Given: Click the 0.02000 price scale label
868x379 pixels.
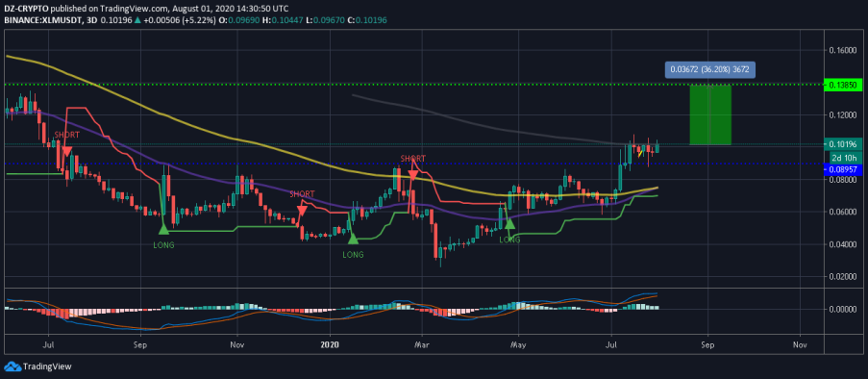Looking at the screenshot, I should pos(844,276).
